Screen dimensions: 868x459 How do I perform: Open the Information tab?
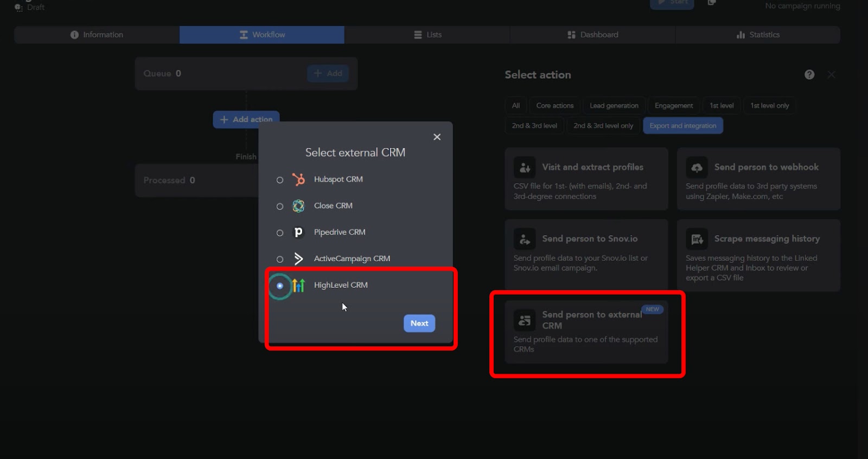click(97, 35)
